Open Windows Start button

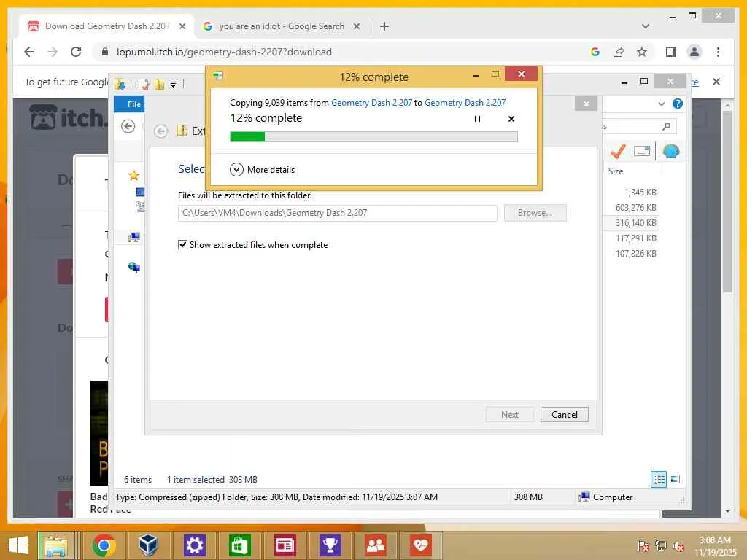click(18, 545)
